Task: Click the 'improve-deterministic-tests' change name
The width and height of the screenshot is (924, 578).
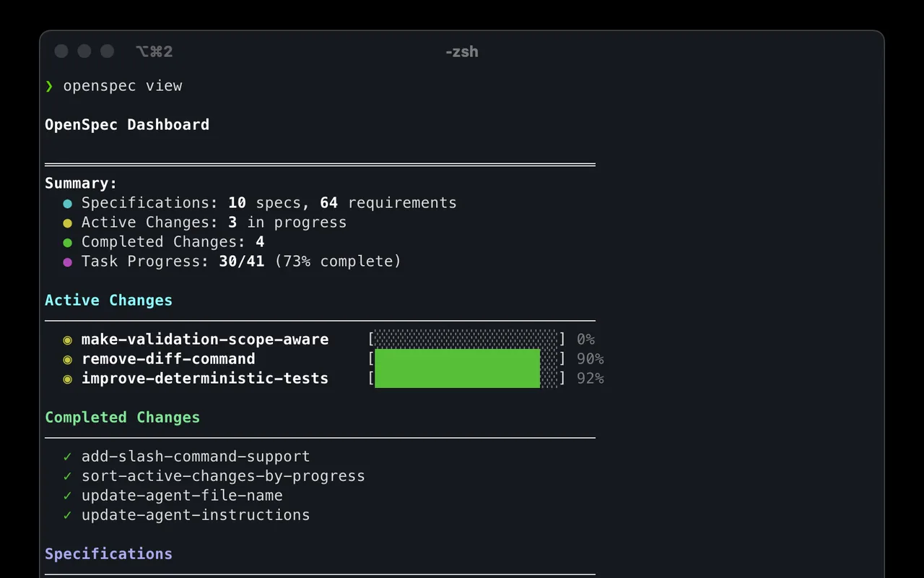Action: [205, 379]
